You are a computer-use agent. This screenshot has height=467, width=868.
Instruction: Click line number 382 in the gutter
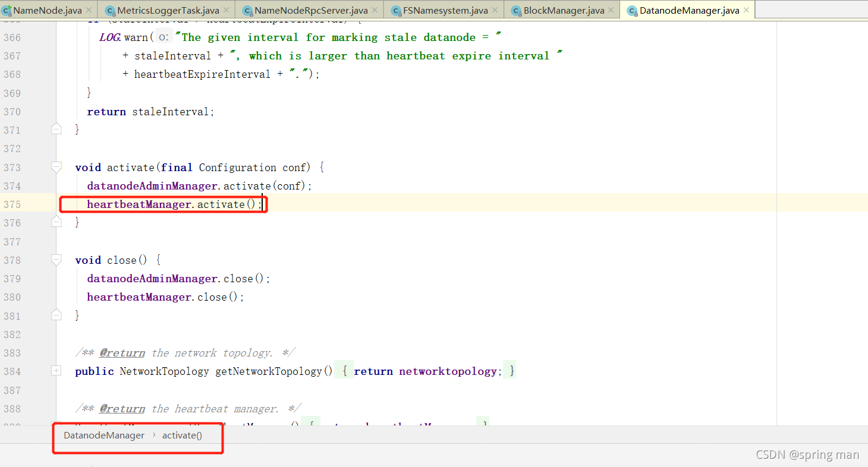(x=12, y=335)
